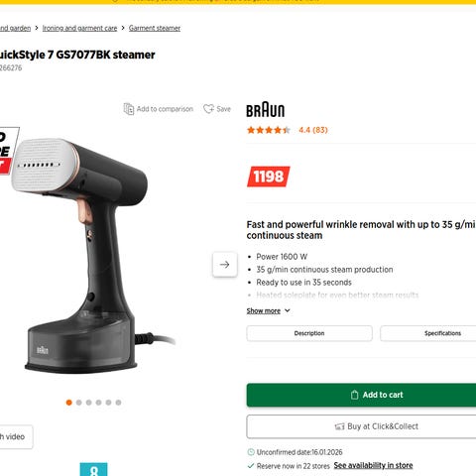Click the clock icon beside Unconfirmed date
The height and width of the screenshot is (476, 476).
[251, 452]
